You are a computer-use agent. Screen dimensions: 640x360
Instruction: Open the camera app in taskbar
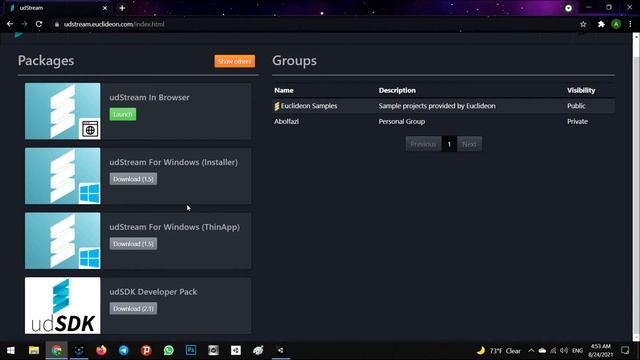coord(213,350)
